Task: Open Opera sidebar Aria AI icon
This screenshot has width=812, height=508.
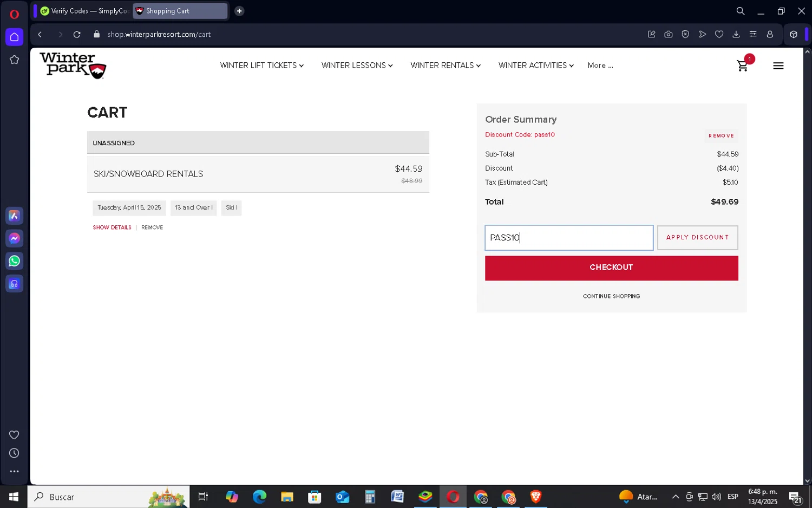Action: pyautogui.click(x=14, y=216)
